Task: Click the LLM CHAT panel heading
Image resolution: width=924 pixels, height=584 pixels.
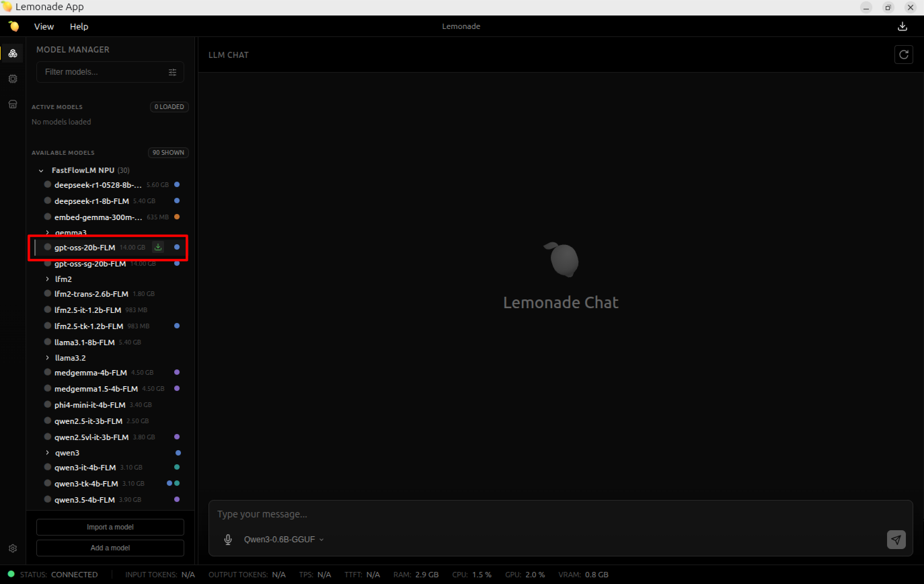Action: point(229,55)
